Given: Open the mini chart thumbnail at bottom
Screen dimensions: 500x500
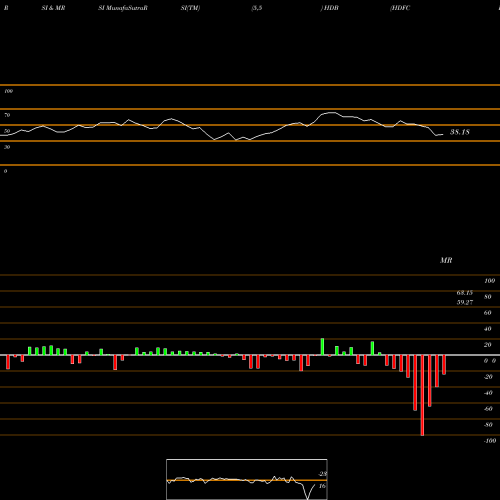Looking at the screenshot, I should 247,479.
